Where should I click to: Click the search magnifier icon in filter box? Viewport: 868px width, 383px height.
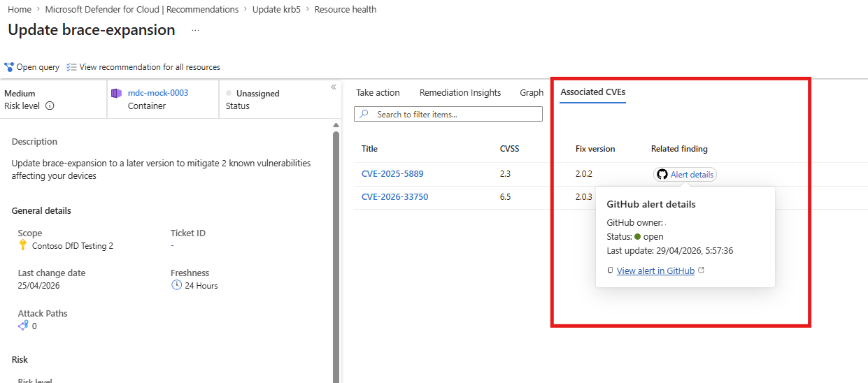click(x=364, y=114)
